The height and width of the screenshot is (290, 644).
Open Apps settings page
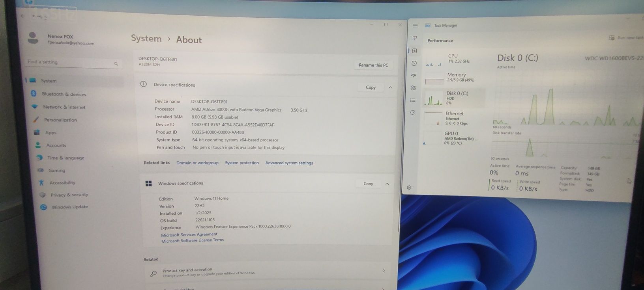(51, 133)
